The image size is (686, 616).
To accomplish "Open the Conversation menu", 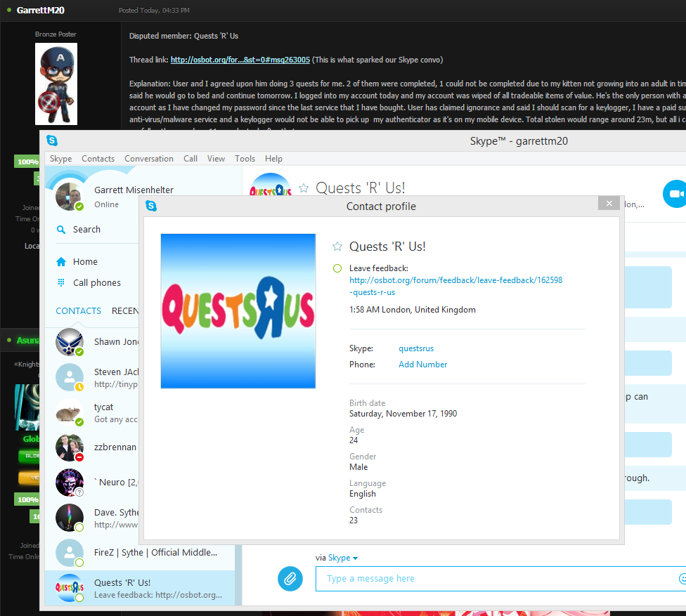I will 149,159.
